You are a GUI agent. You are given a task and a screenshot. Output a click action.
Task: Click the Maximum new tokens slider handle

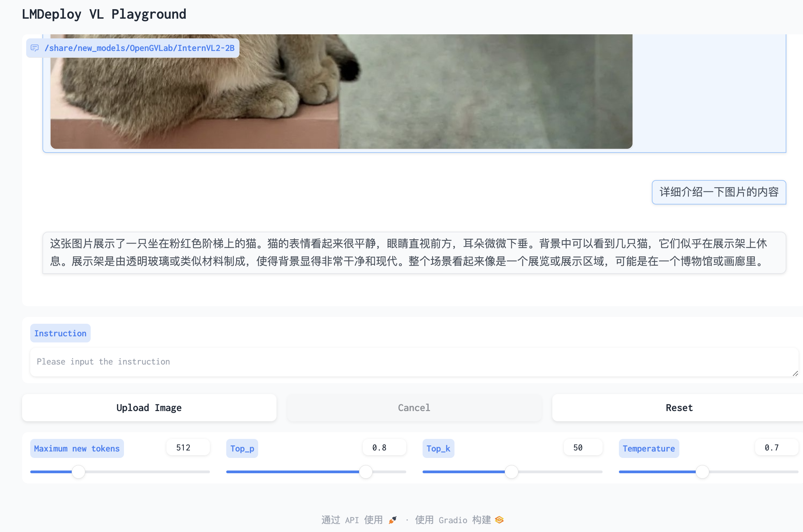pyautogui.click(x=78, y=472)
